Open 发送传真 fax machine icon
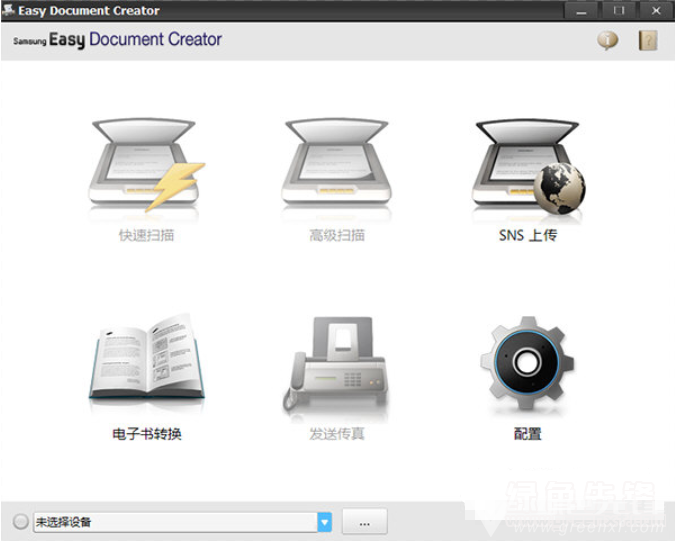 336,363
